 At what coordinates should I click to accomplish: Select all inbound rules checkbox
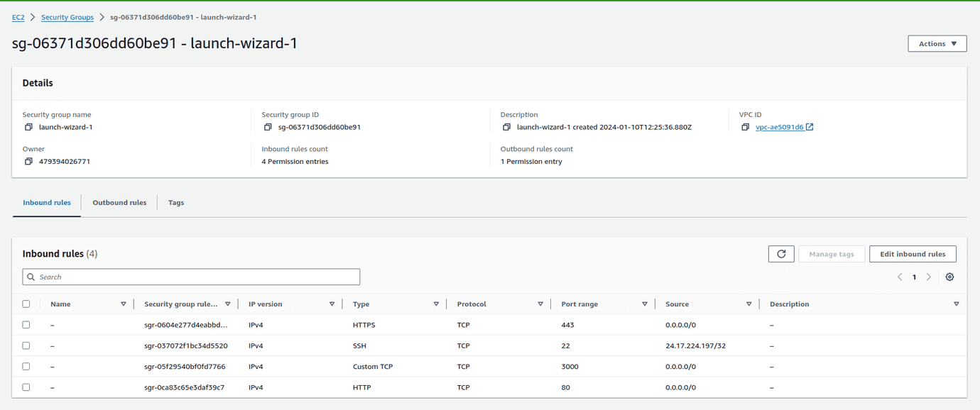pos(26,304)
